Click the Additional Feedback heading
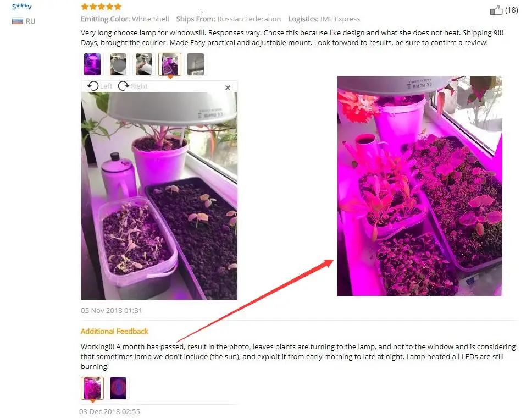This screenshot has height=418, width=532. 114,331
